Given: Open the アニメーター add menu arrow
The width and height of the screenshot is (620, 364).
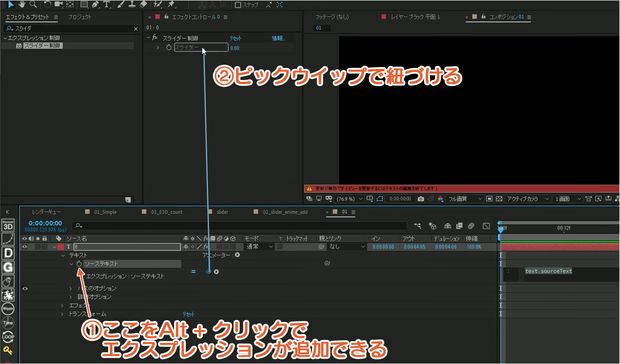Looking at the screenshot, I should pos(237,255).
